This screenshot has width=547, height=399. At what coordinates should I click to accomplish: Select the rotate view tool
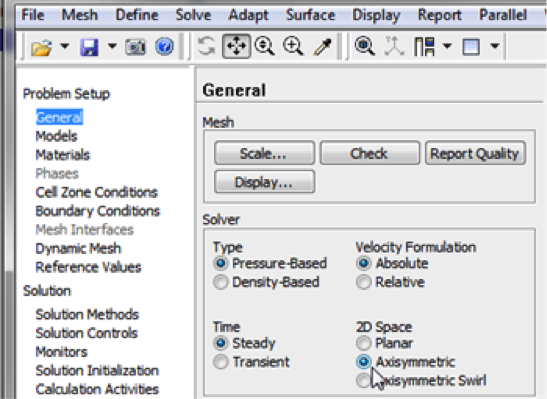tap(206, 46)
